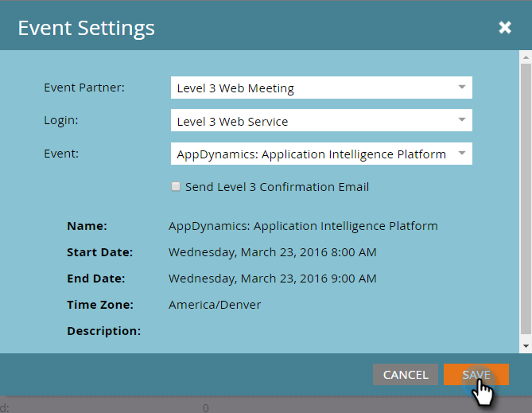Click the scrollbar up arrow

[525, 57]
